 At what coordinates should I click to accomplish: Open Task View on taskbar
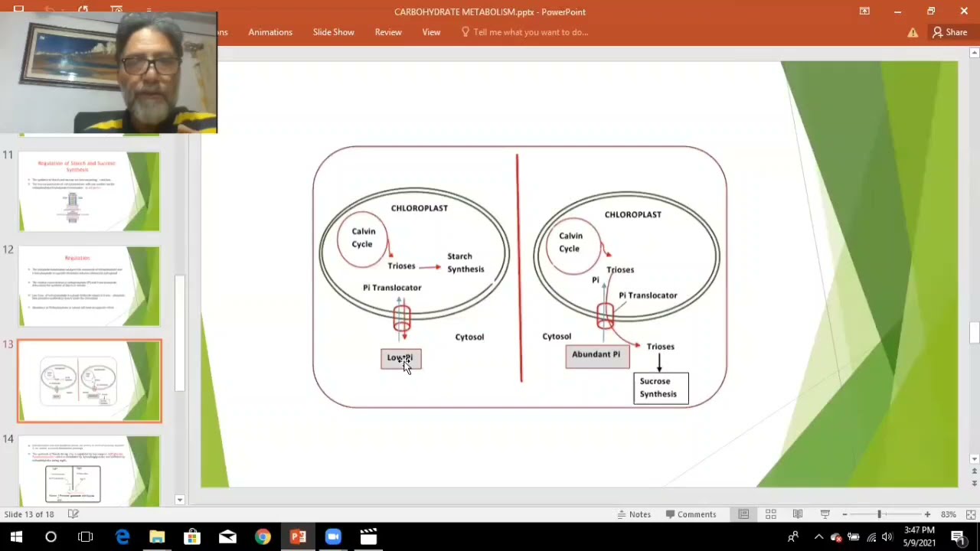click(86, 537)
